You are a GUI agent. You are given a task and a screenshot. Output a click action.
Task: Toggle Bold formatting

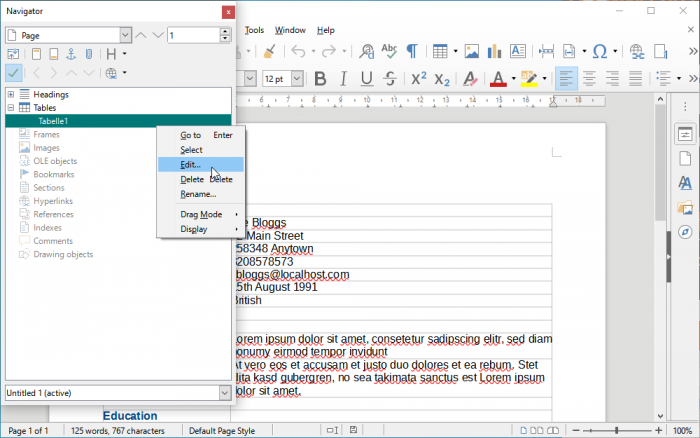click(321, 78)
